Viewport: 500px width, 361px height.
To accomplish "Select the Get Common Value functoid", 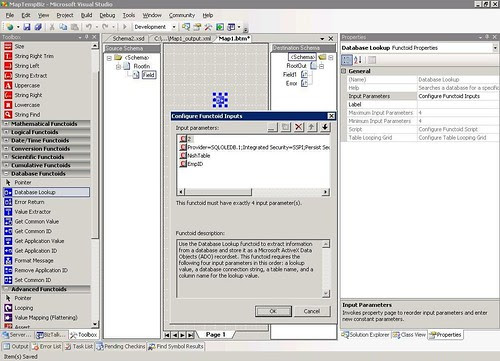I will (37, 221).
